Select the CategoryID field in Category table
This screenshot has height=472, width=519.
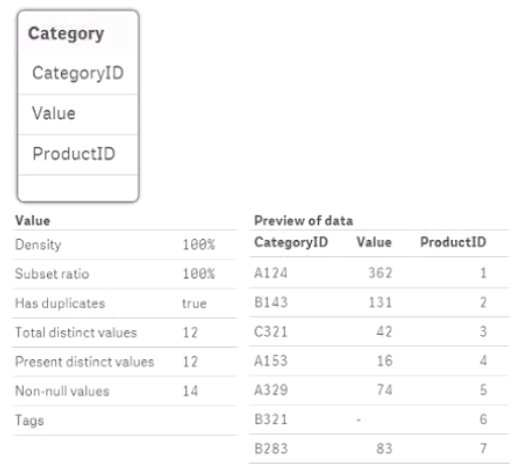tap(78, 73)
